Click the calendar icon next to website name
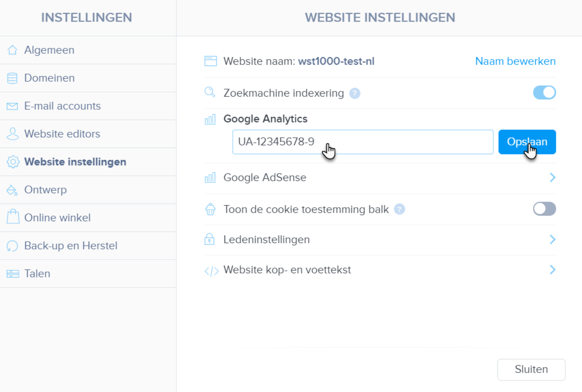 coord(210,61)
